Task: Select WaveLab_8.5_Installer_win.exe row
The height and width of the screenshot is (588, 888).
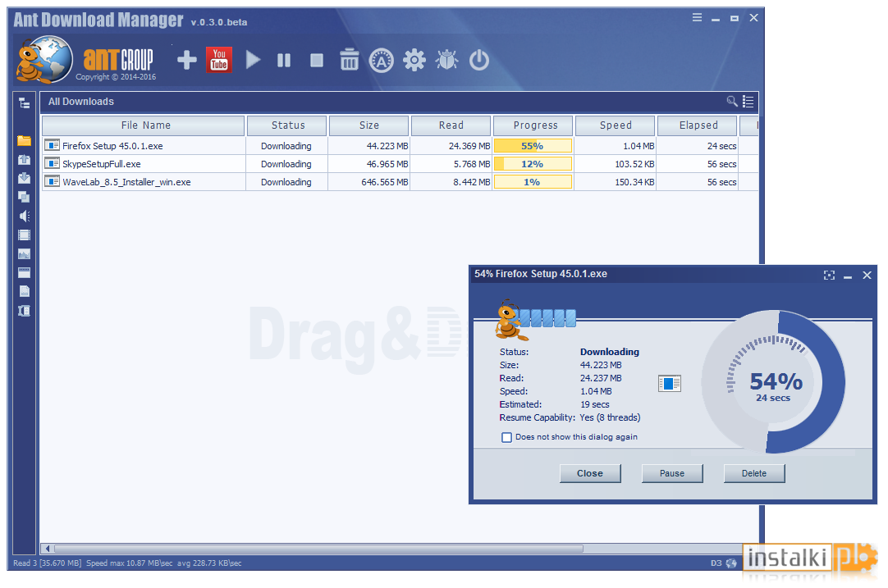Action: [400, 182]
